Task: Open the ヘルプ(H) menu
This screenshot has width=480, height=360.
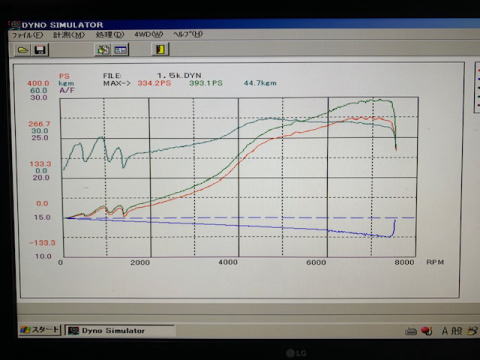Action: point(188,34)
